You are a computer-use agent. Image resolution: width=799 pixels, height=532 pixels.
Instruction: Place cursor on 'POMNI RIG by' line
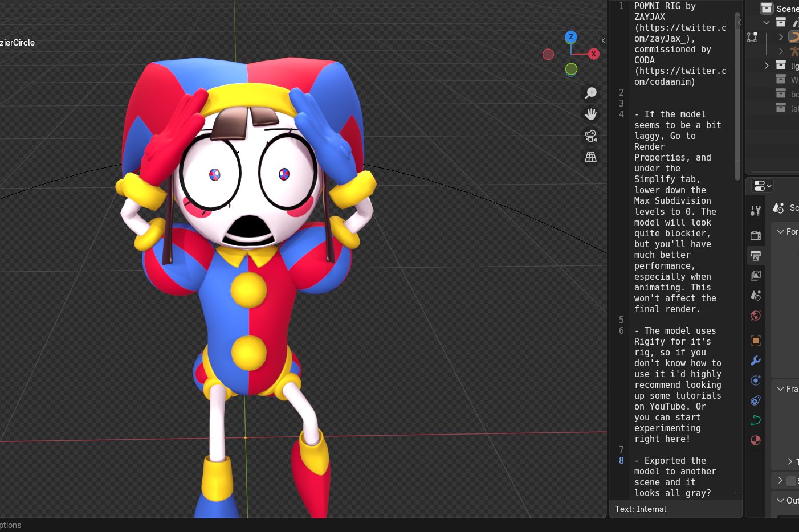[x=665, y=6]
